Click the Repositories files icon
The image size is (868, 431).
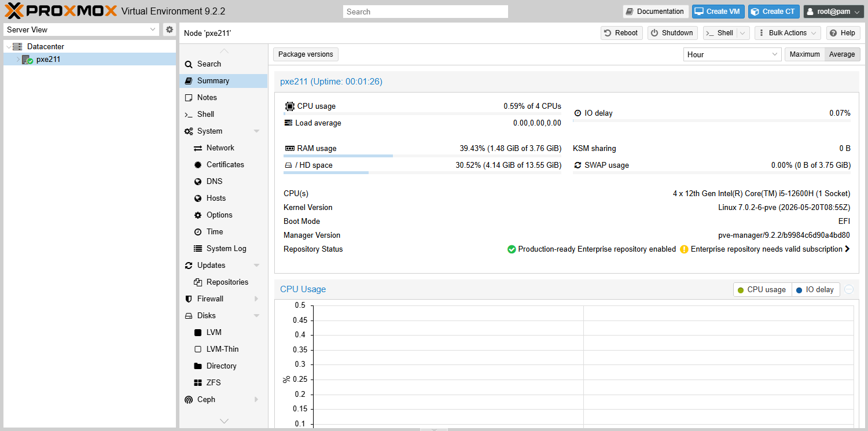tap(198, 282)
